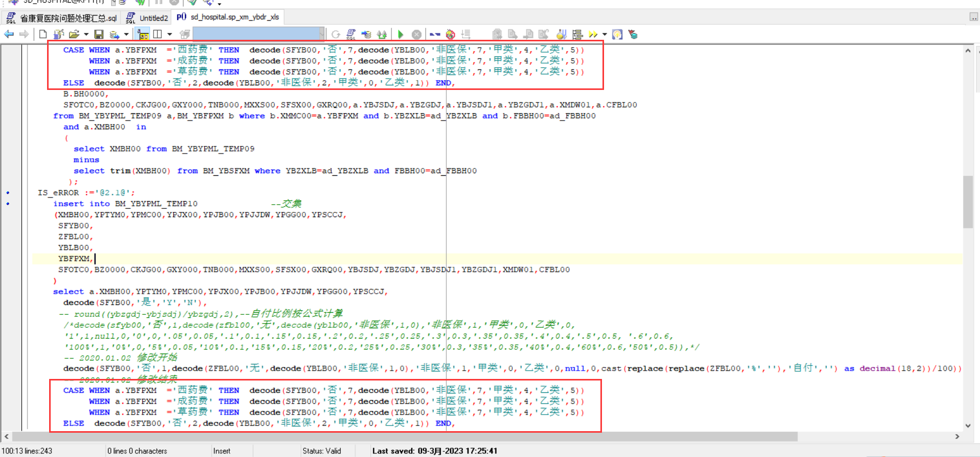This screenshot has width=980, height=457.
Task: Click the 'B.BH0000,' line
Action: [x=86, y=94]
